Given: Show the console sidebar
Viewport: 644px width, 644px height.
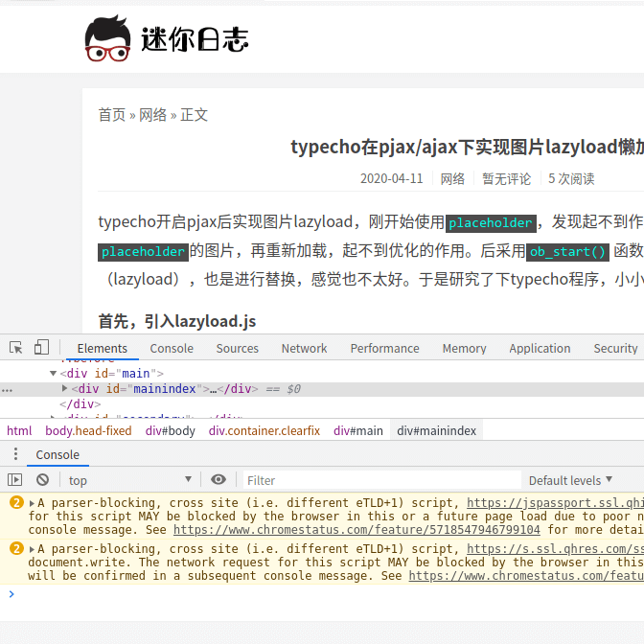Looking at the screenshot, I should click(x=14, y=480).
